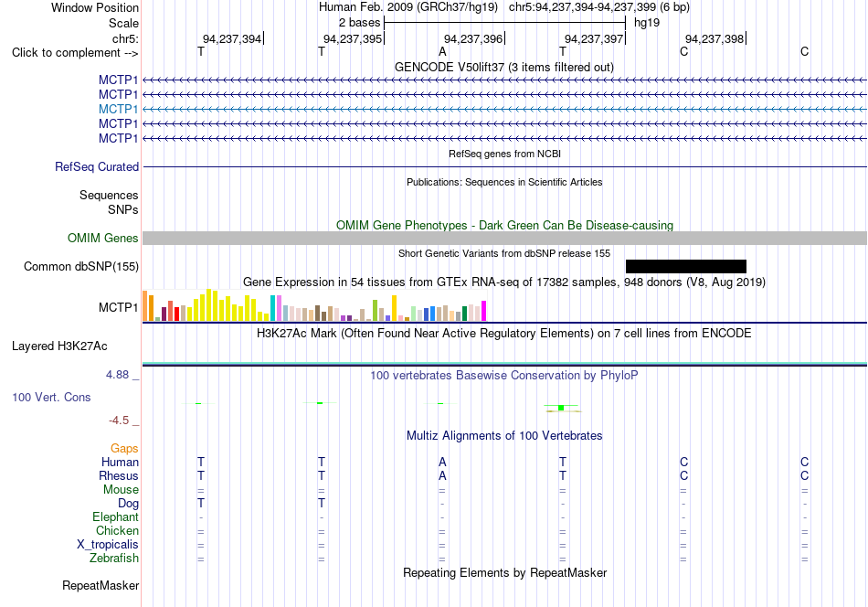This screenshot has height=607, width=868.
Task: Click the 'Click to complement -->' label
Action: [x=75, y=53]
